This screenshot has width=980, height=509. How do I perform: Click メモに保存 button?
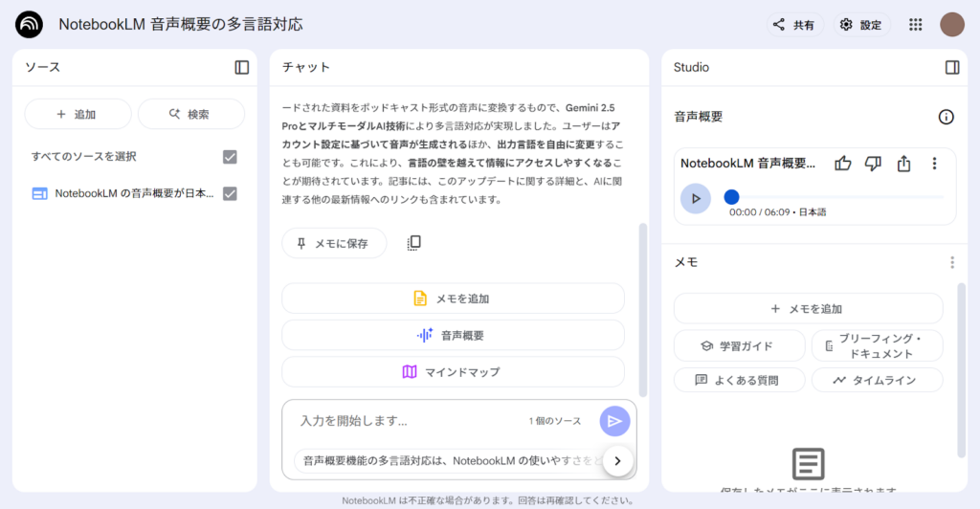334,243
